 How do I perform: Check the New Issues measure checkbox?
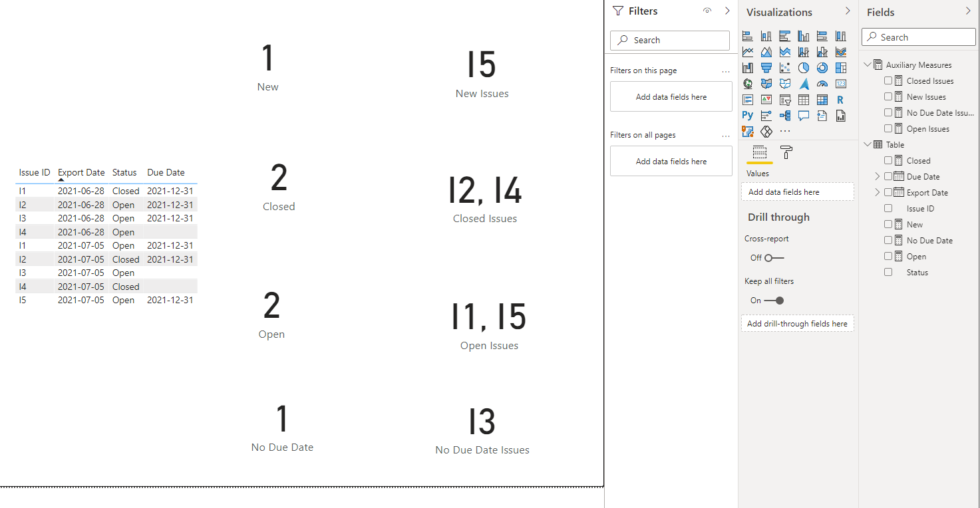point(888,97)
